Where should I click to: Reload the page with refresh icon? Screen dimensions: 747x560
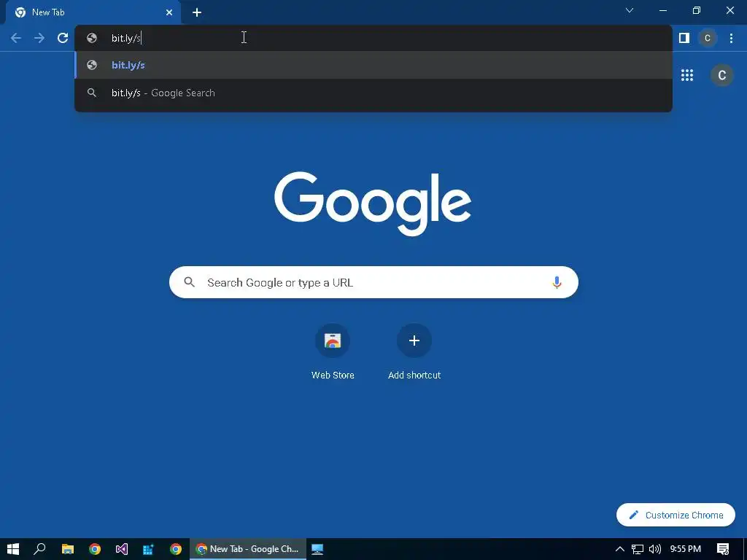pyautogui.click(x=63, y=38)
